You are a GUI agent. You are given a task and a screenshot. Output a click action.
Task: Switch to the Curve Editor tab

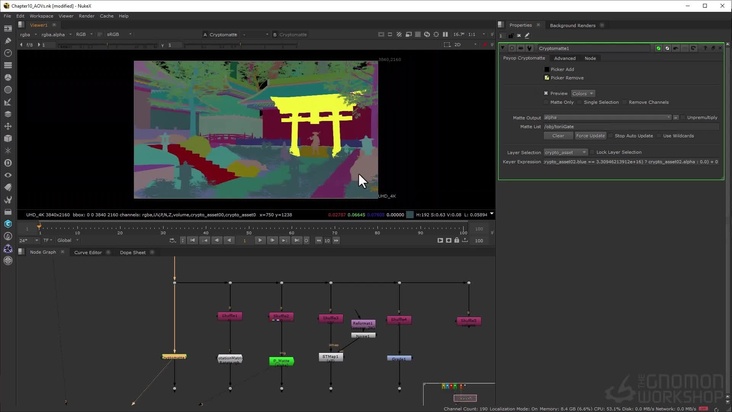click(88, 252)
